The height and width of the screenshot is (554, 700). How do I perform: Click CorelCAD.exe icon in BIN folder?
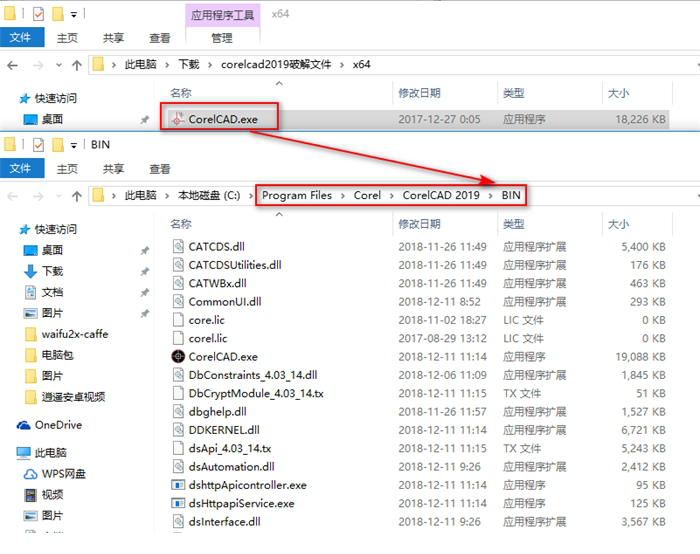coord(178,356)
